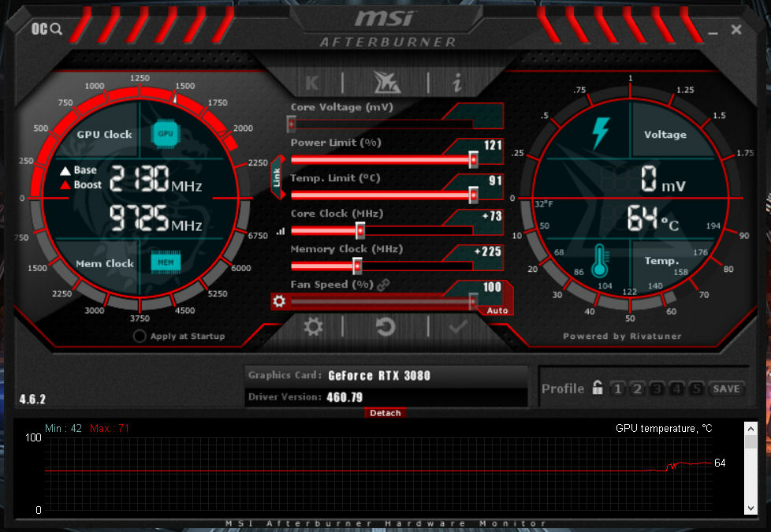Viewport: 771px width, 532px height.
Task: Click the Power Limit slider handle
Action: 473,159
